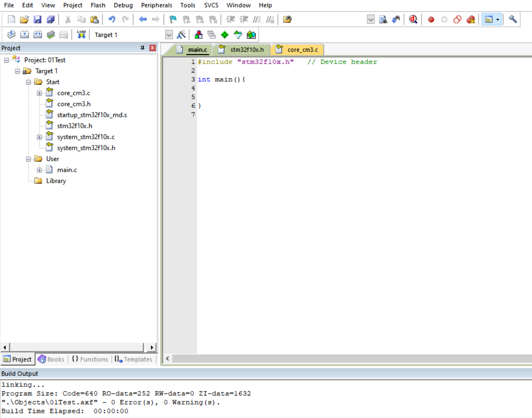
Task: Expand core_cm3.c dependencies
Action: point(39,93)
